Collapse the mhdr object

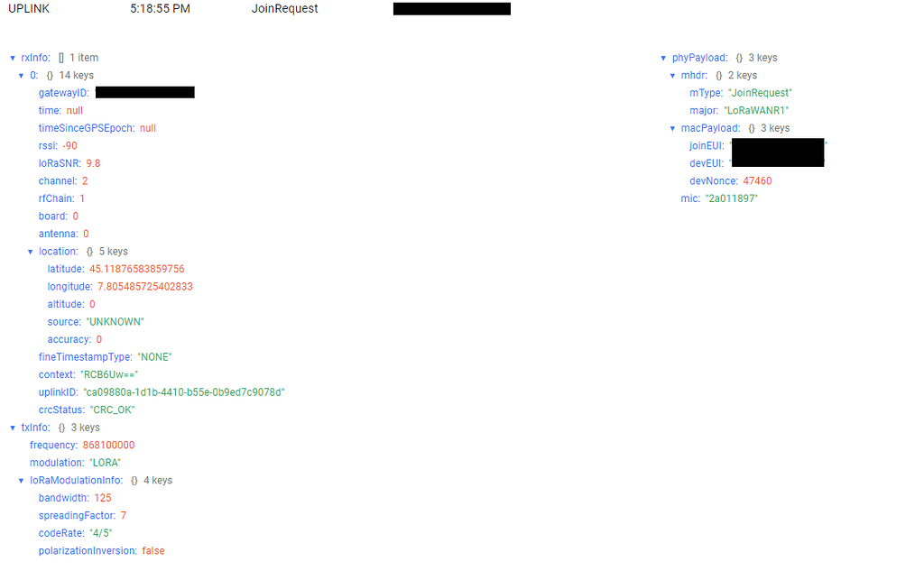pyautogui.click(x=673, y=75)
